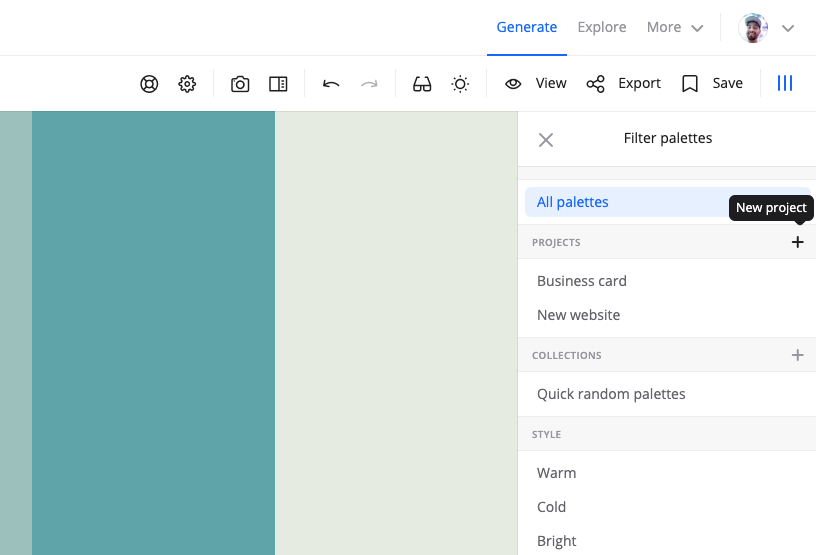Click the redo arrow icon
The image size is (816, 555).
coord(369,84)
